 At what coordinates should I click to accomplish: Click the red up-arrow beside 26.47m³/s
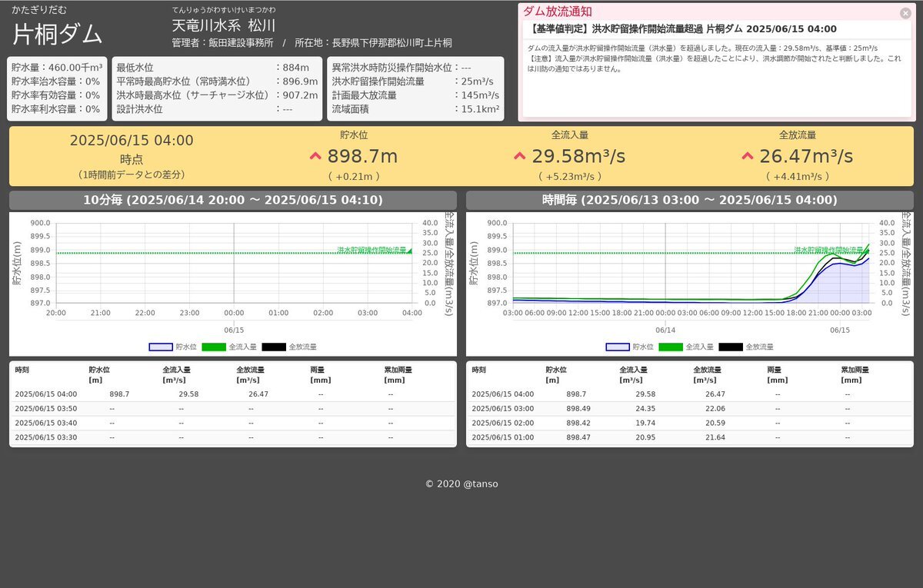pos(748,157)
